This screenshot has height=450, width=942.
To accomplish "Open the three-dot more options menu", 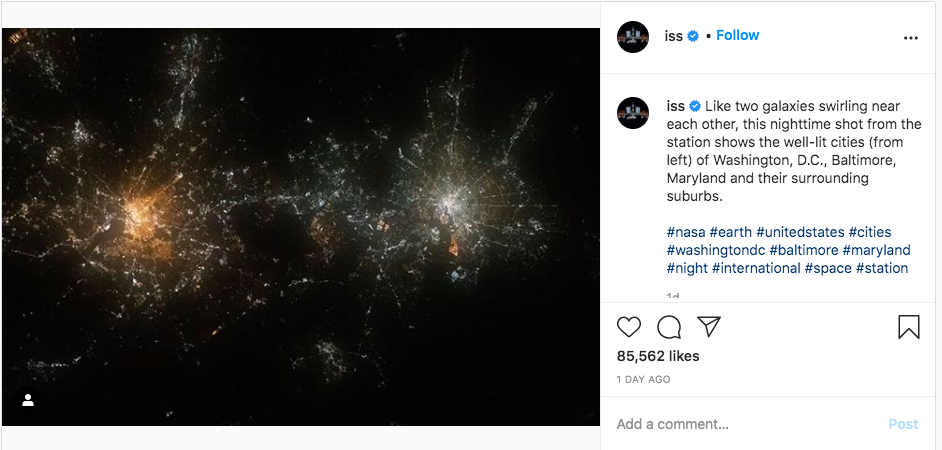I will [x=910, y=38].
